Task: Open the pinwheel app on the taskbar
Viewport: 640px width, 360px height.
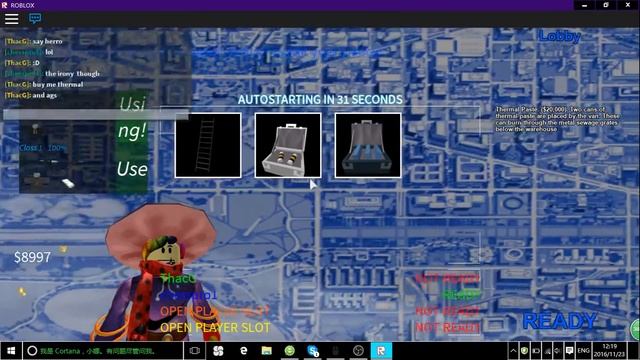Action: click(218, 351)
